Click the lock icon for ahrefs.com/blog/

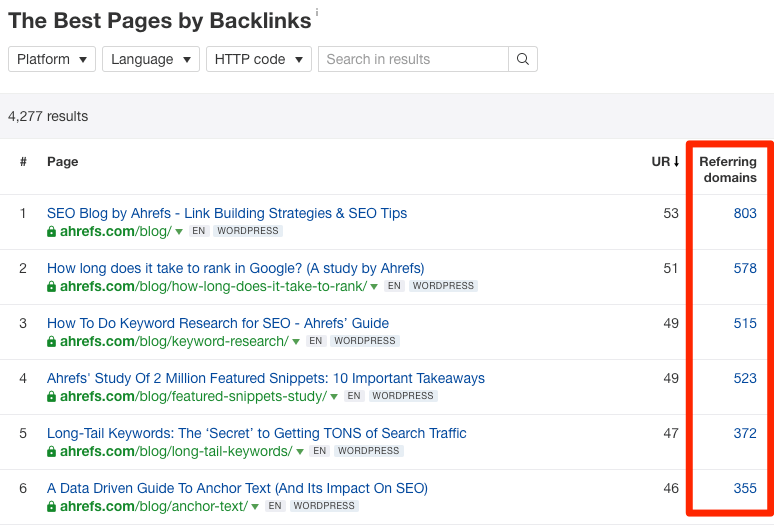tap(51, 231)
